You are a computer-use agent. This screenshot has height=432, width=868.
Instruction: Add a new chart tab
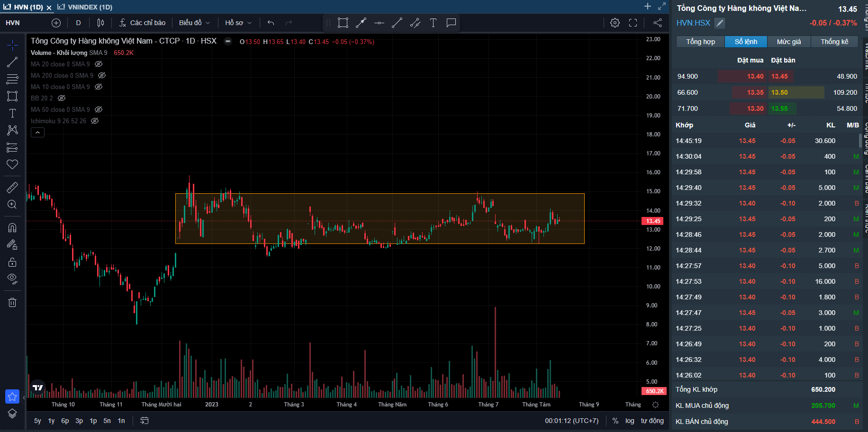click(x=648, y=6)
